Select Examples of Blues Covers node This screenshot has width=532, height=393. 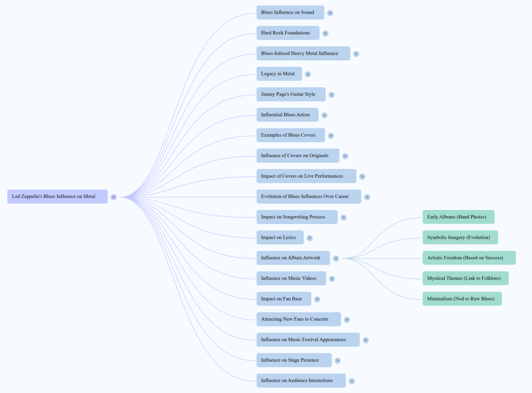click(290, 135)
